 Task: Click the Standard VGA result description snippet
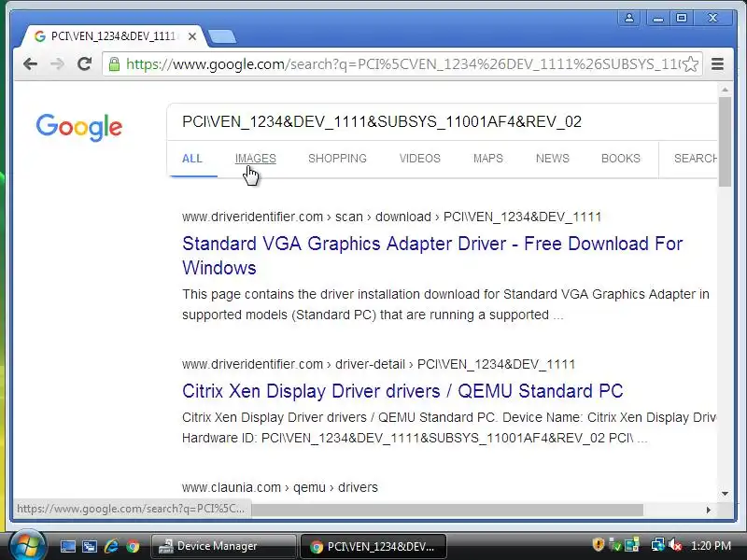click(446, 305)
